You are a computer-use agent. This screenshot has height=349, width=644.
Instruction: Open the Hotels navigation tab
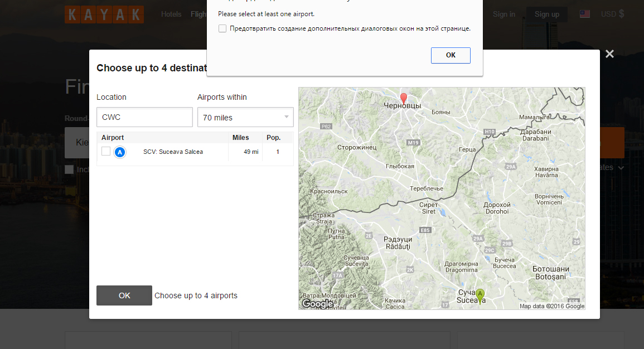click(x=171, y=14)
